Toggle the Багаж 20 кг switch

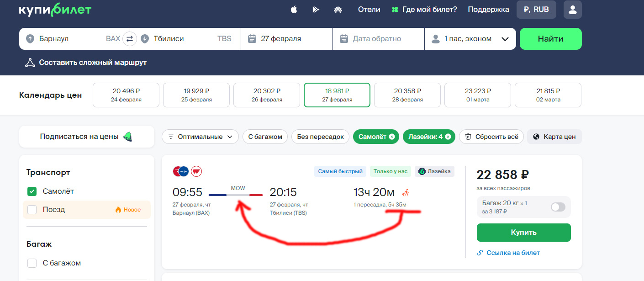(x=558, y=207)
